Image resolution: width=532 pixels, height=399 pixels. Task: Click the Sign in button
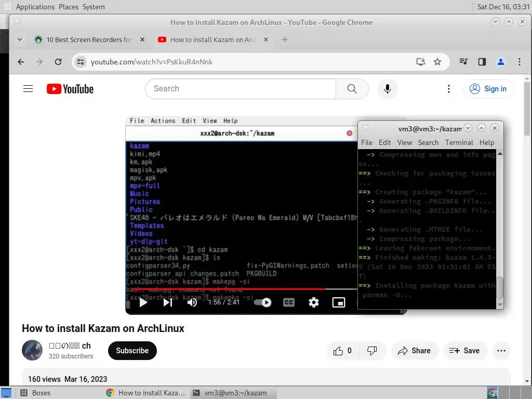click(489, 89)
